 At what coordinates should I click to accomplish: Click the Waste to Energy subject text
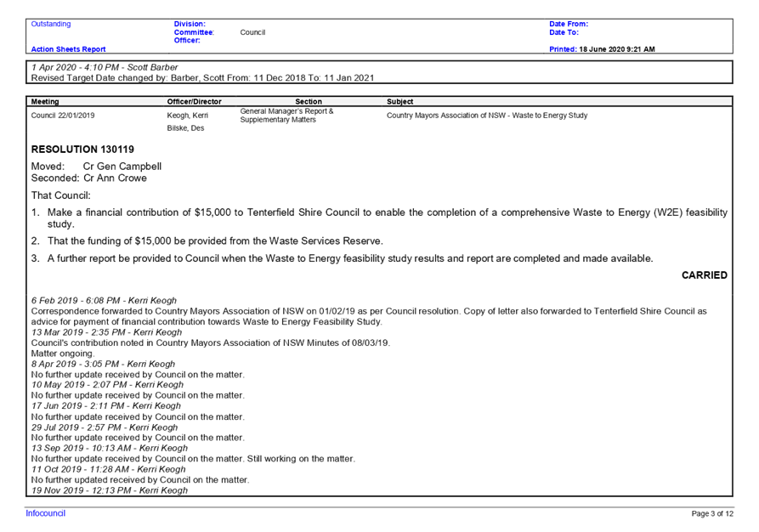[x=484, y=113]
